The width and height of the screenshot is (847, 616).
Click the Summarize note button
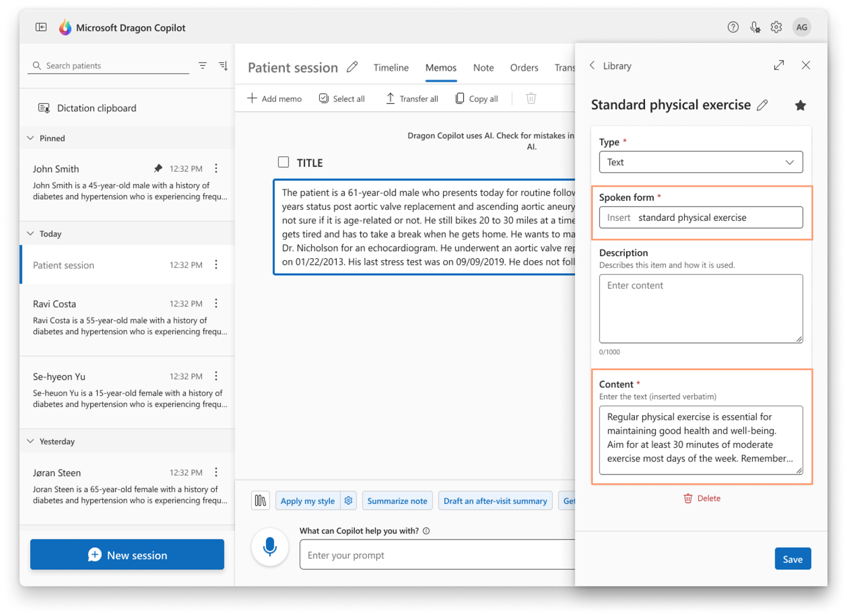click(397, 500)
